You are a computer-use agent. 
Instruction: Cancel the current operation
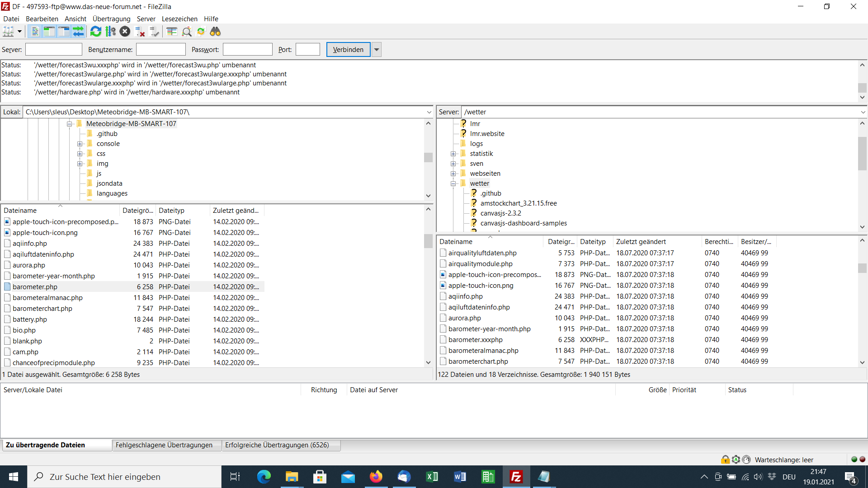point(125,32)
